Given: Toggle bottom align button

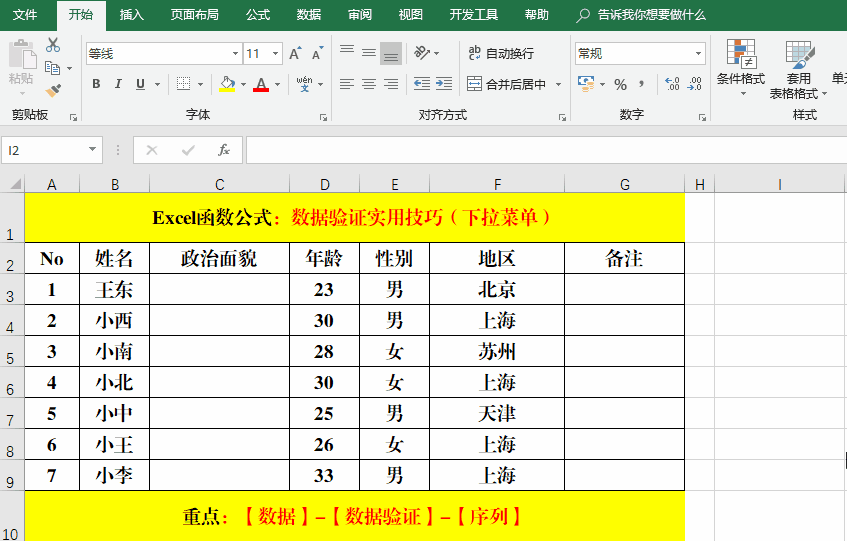Looking at the screenshot, I should 391,53.
